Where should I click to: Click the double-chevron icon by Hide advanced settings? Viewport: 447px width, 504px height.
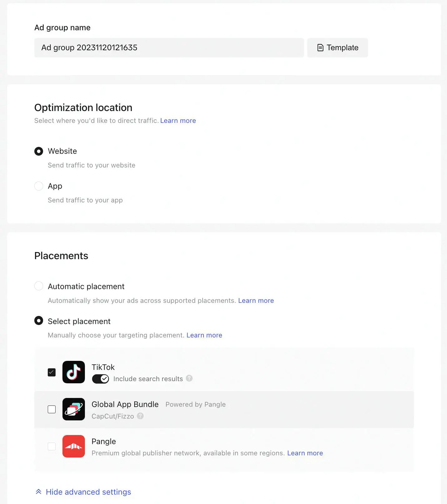pos(39,492)
